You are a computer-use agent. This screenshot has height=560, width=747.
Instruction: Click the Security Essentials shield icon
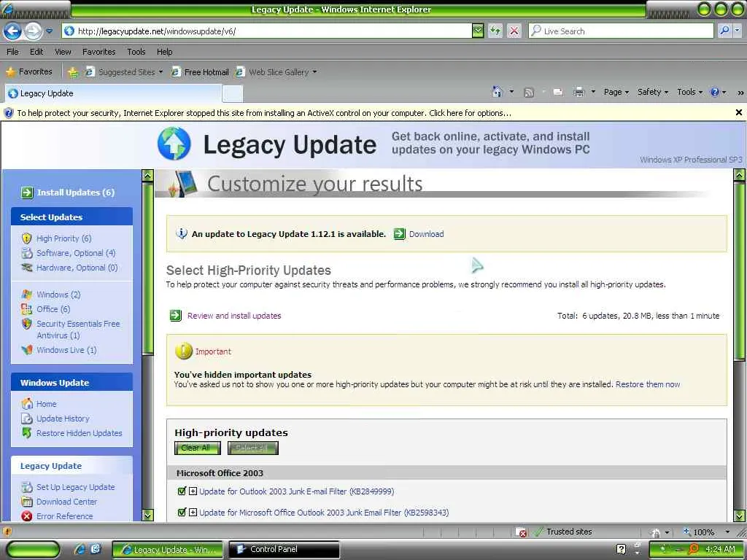(27, 324)
